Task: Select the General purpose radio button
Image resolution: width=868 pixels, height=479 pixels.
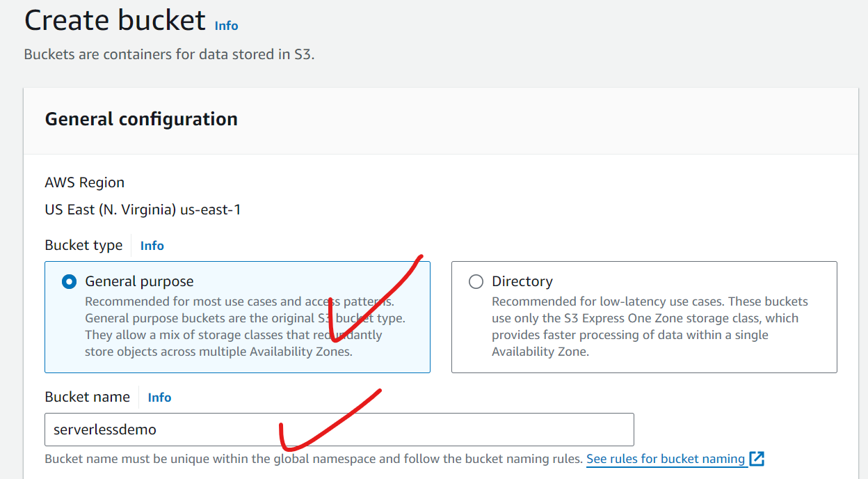Action: (x=69, y=282)
